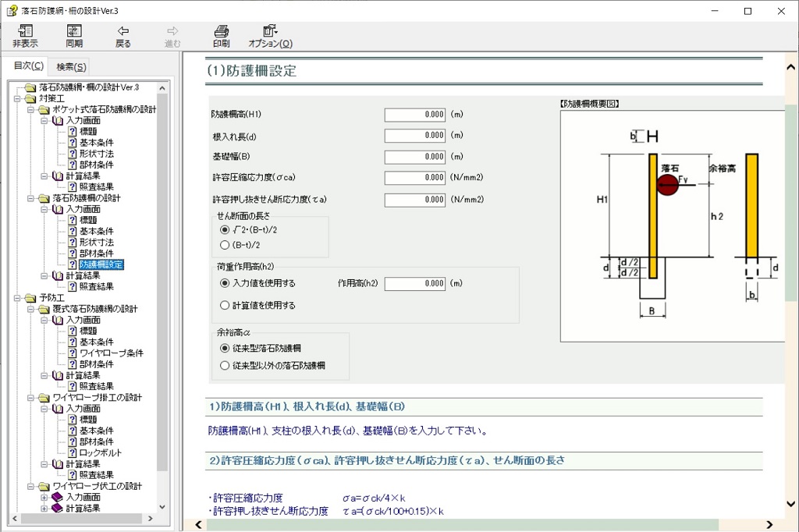Click the help page icon beside ワイヤロープ条件
Image resolution: width=799 pixels, height=532 pixels.
coord(73,353)
